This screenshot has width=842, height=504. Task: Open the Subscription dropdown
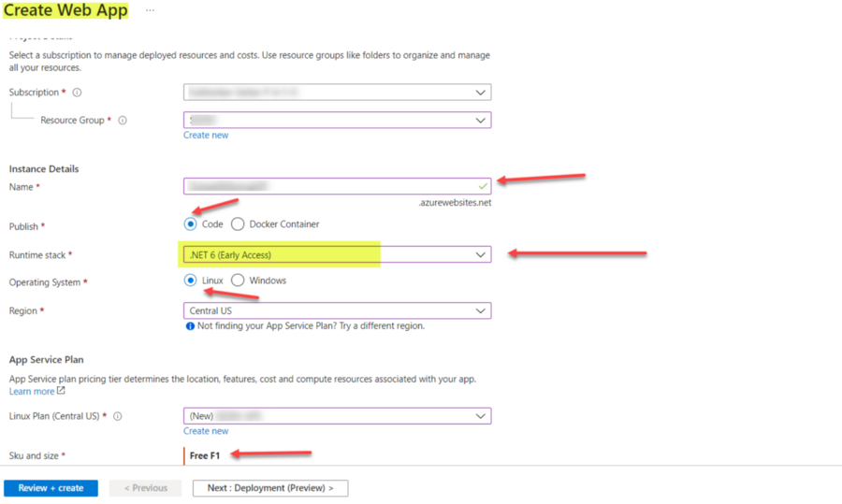click(337, 93)
